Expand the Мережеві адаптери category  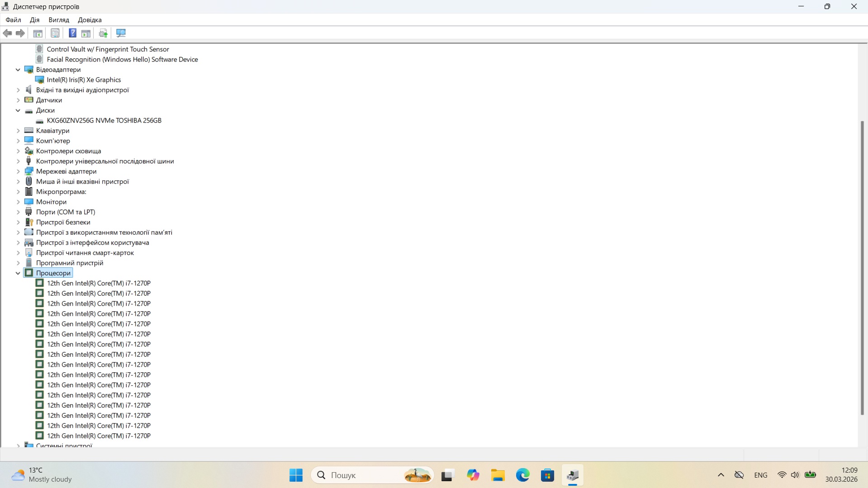point(18,171)
